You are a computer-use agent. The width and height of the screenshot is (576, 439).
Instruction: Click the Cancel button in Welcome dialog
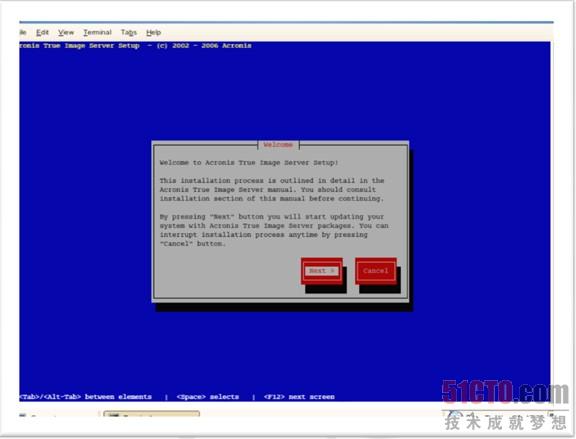coord(376,271)
